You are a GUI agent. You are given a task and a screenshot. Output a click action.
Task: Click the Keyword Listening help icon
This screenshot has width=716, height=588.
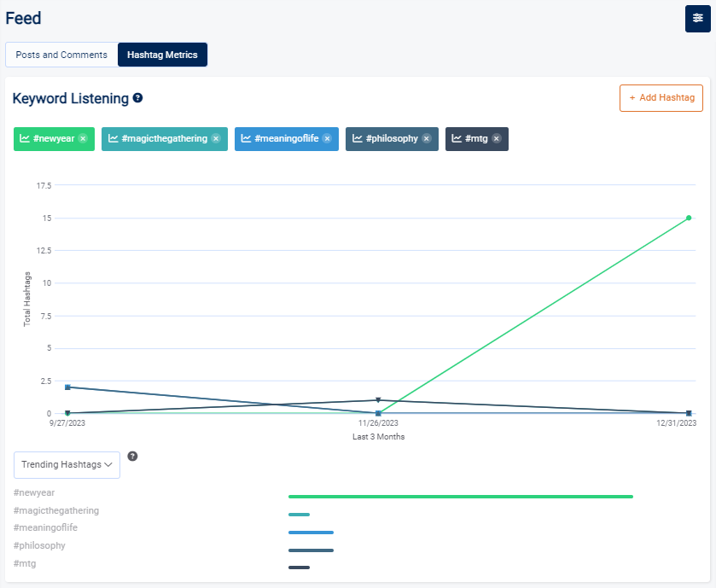[137, 98]
